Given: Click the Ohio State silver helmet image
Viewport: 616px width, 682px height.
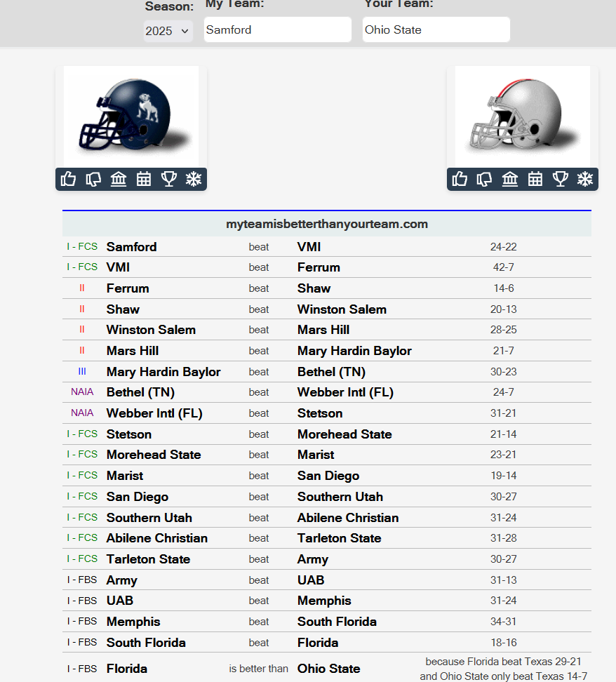Looking at the screenshot, I should [523, 116].
